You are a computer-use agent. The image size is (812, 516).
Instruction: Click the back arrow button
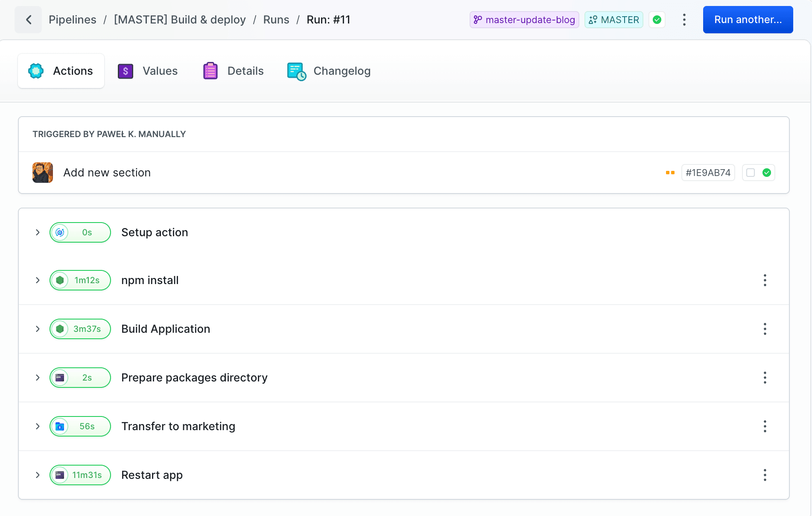tap(28, 20)
